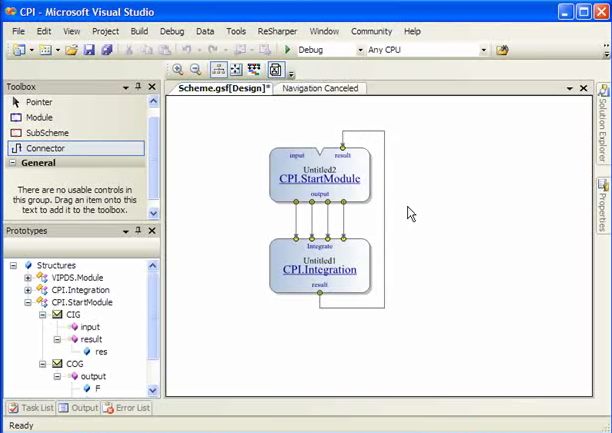Open the File menu
Viewport: 612px width, 433px height.
[x=18, y=32]
